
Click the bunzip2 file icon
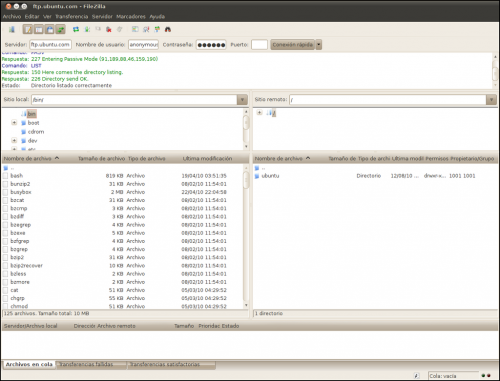coord(5,184)
